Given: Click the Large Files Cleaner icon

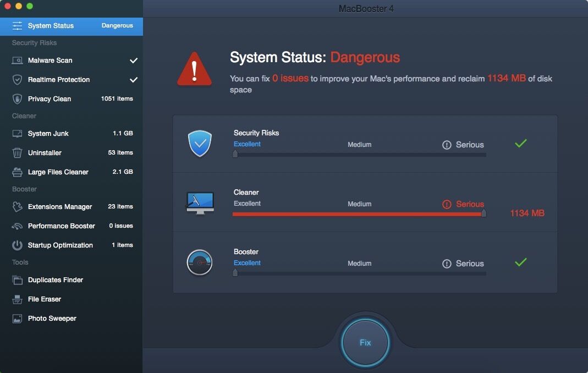Looking at the screenshot, I should point(17,172).
